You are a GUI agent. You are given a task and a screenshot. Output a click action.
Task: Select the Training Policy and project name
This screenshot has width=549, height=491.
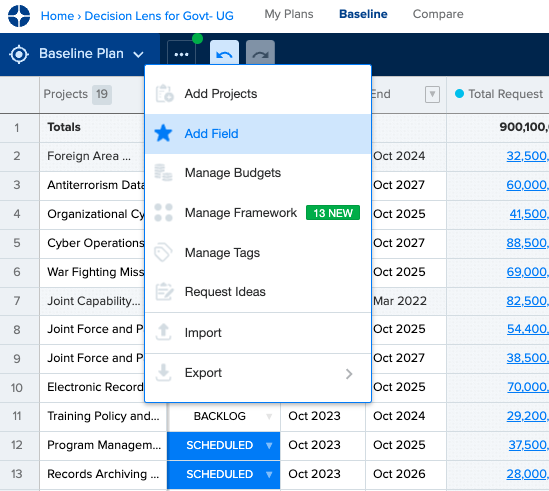(x=103, y=416)
